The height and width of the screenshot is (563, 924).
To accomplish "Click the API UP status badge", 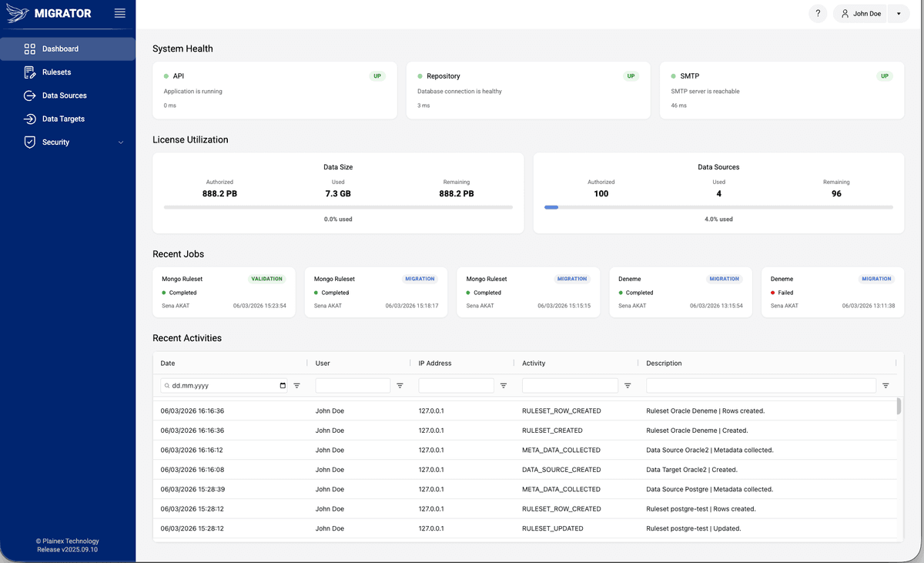I will (377, 76).
